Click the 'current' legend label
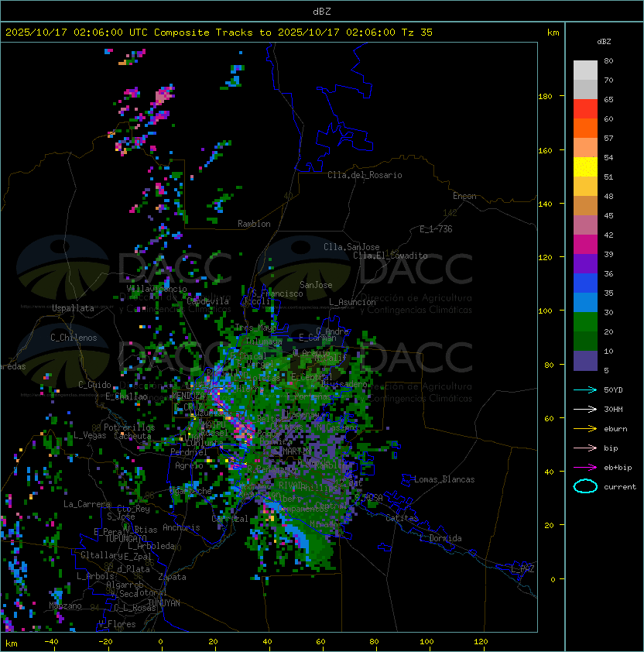The image size is (644, 652). pyautogui.click(x=620, y=487)
